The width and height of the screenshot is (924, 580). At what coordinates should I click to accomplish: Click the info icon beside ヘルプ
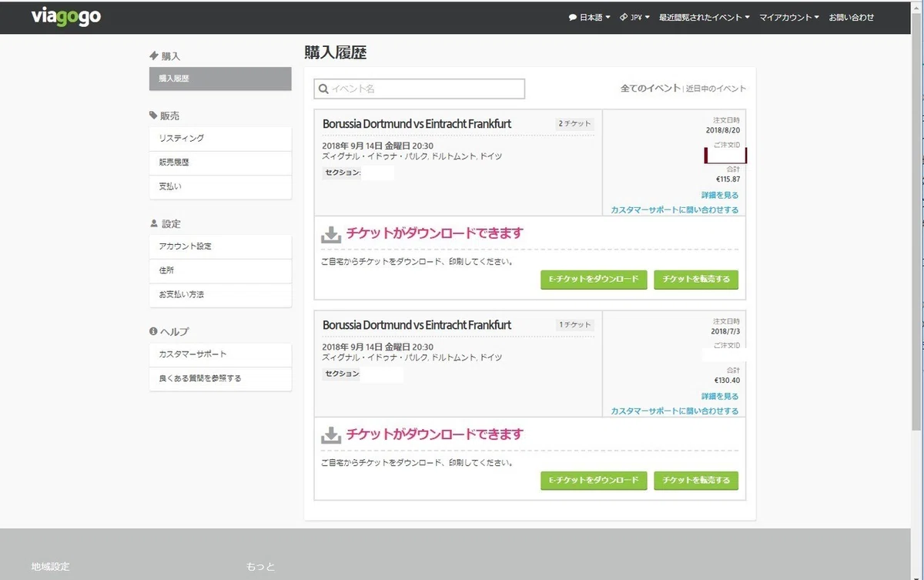[x=153, y=331]
